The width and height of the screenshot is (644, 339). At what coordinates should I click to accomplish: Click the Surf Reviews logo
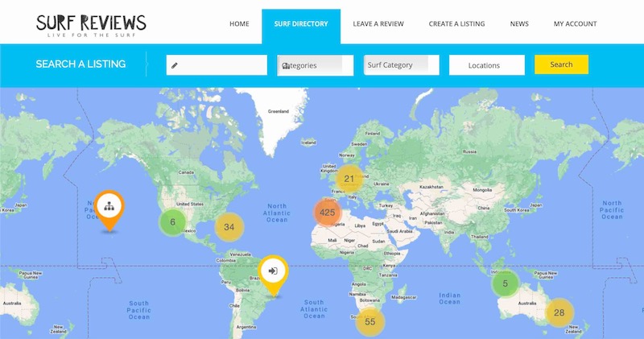[91, 24]
